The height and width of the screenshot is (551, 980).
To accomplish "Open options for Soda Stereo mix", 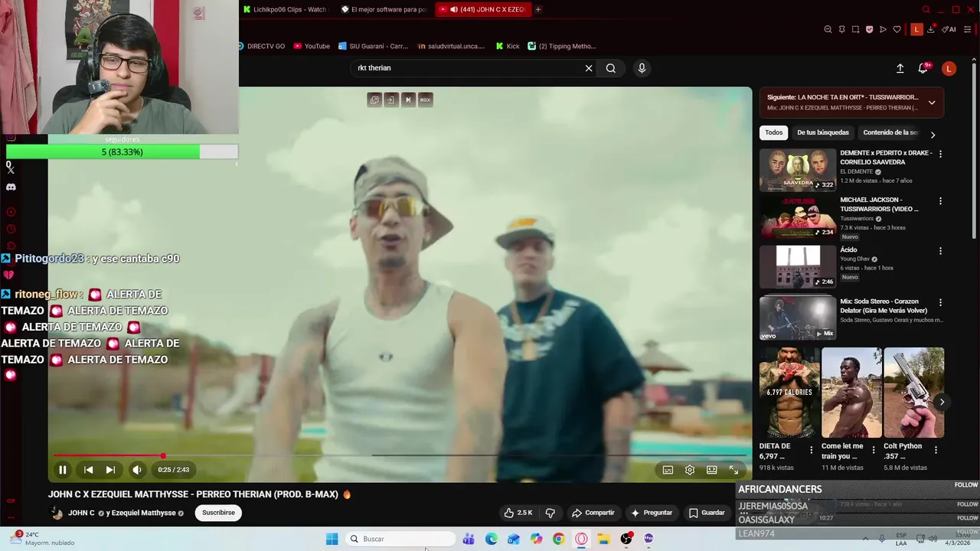I will [x=940, y=302].
